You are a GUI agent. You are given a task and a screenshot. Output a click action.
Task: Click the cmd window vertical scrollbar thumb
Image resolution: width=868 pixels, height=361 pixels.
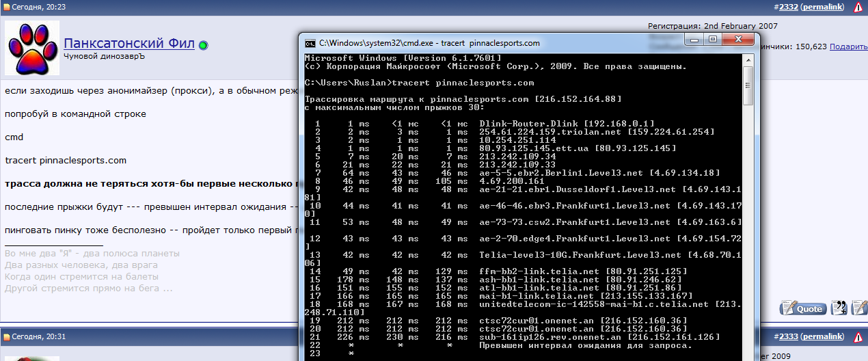(750, 85)
